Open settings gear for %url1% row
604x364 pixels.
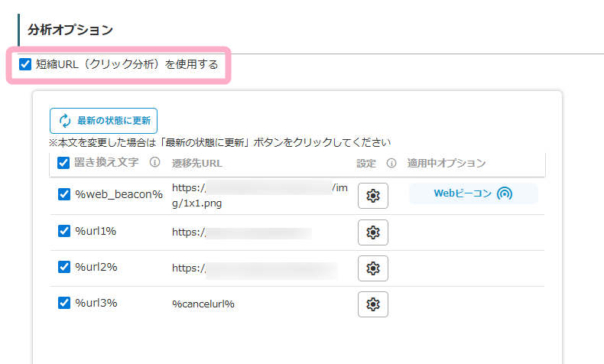(x=372, y=232)
